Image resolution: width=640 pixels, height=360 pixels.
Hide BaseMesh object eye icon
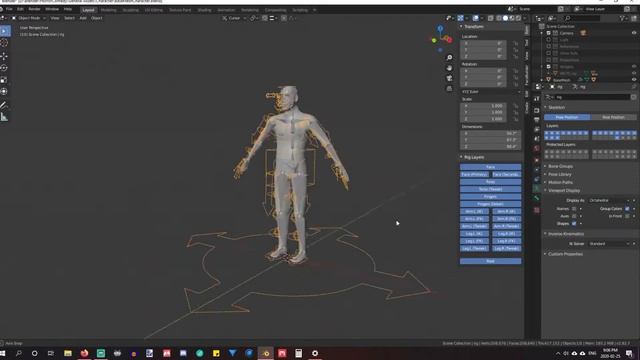(x=634, y=80)
